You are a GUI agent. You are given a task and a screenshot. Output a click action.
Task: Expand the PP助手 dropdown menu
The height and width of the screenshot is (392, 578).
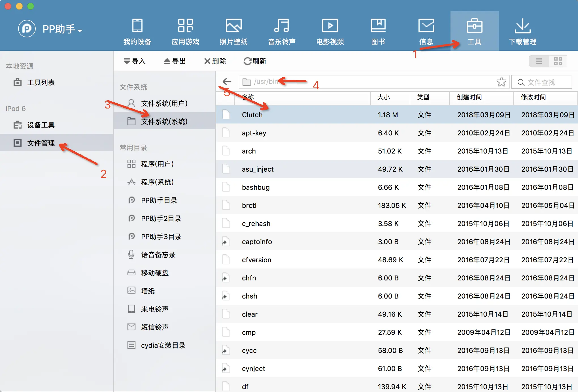coord(80,30)
